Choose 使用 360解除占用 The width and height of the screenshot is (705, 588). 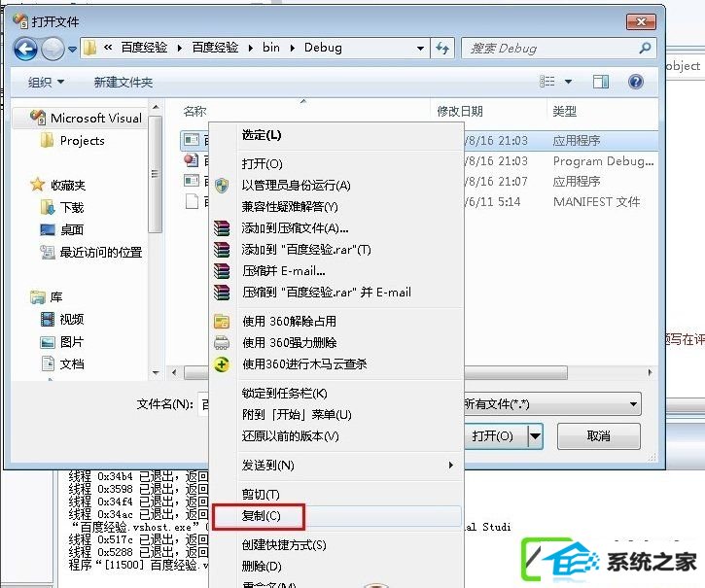click(x=289, y=322)
